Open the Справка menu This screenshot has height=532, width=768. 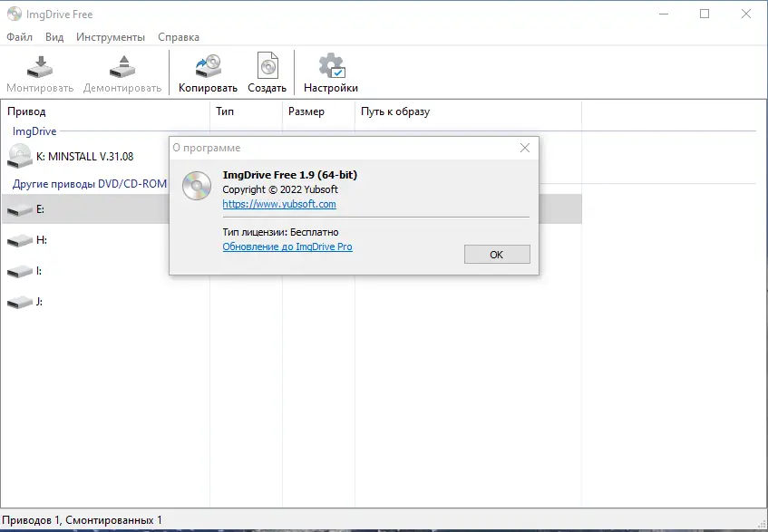[179, 37]
